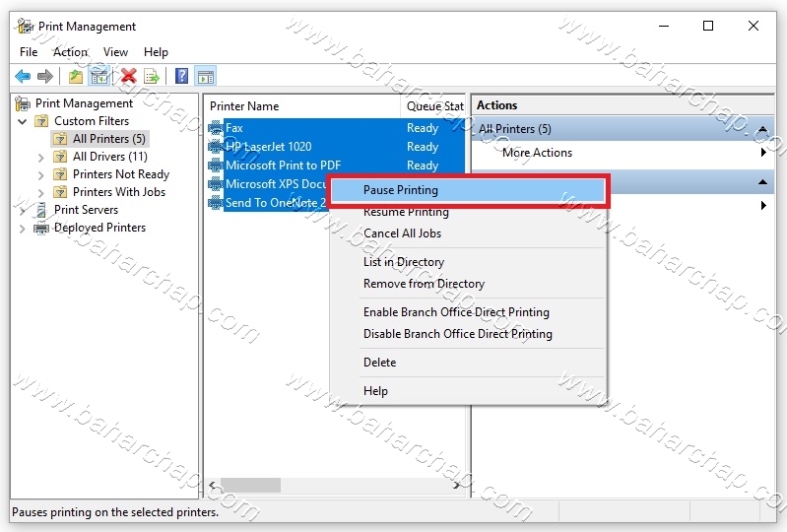787x532 pixels.
Task: Select Remove from Directory menu entry
Action: click(468, 284)
